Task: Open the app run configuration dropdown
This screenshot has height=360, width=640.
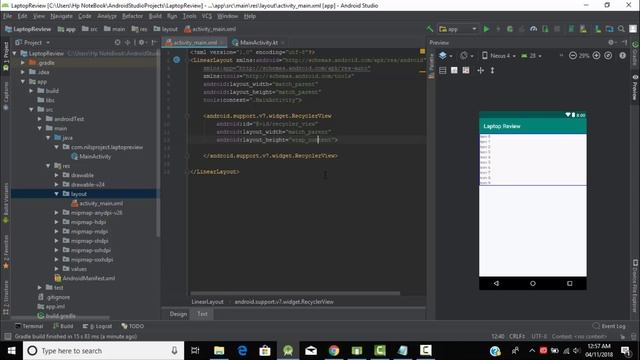Action: coord(458,29)
